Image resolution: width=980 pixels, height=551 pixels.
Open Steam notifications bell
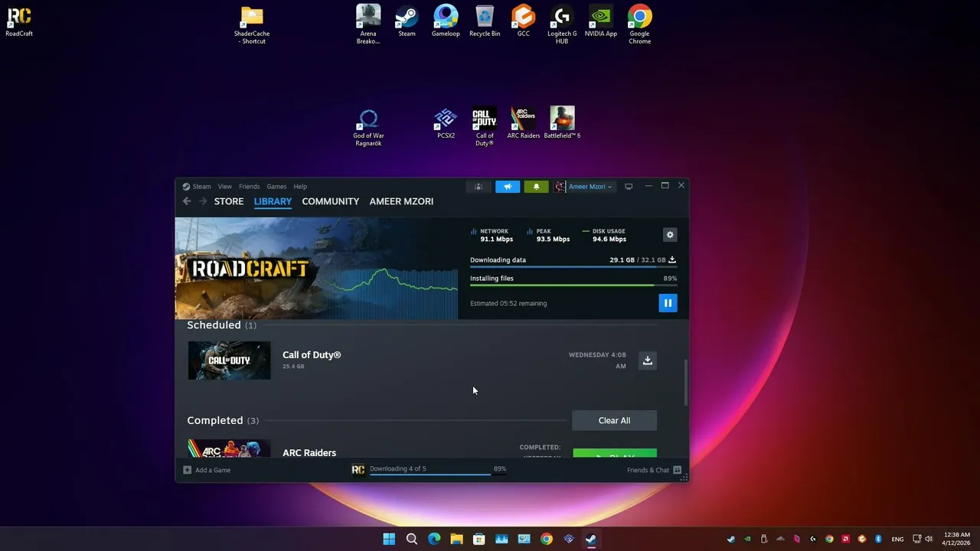tap(536, 187)
